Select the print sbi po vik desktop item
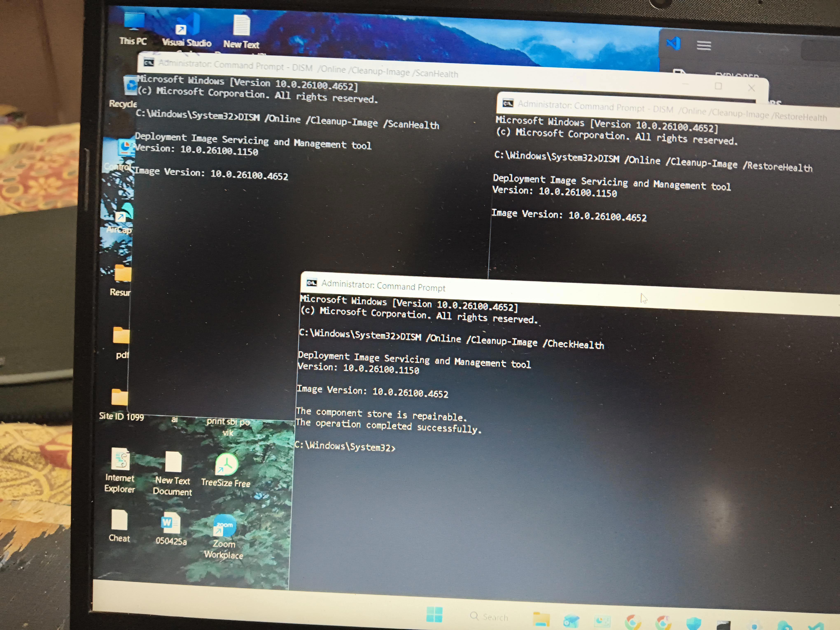 [228, 427]
